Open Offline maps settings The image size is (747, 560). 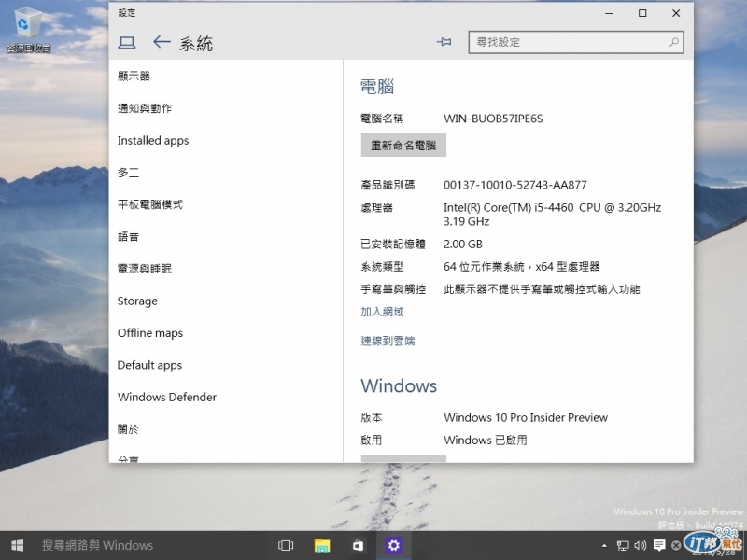coord(150,333)
